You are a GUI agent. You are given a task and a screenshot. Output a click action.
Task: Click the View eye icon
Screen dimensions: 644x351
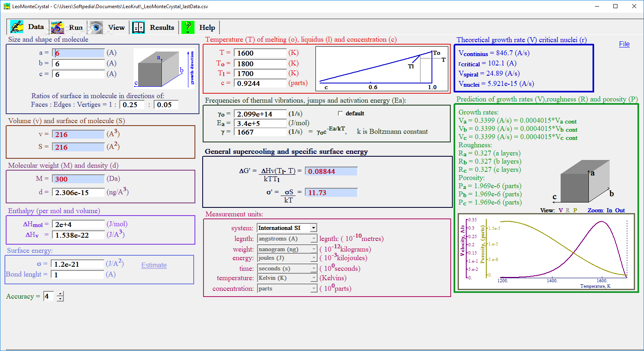pyautogui.click(x=96, y=27)
